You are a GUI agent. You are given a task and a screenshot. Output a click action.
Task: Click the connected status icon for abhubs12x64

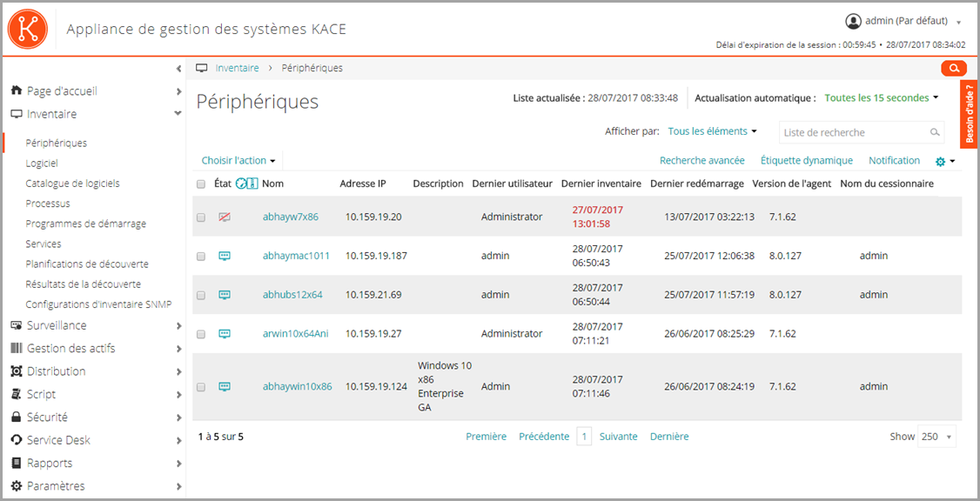click(224, 295)
